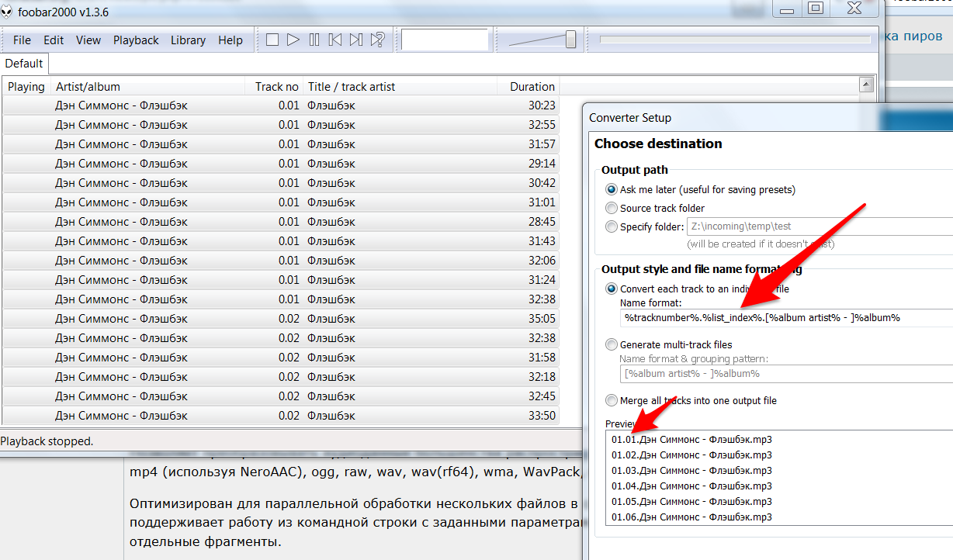Click the Stop playback button
This screenshot has width=953, height=560.
click(x=272, y=40)
